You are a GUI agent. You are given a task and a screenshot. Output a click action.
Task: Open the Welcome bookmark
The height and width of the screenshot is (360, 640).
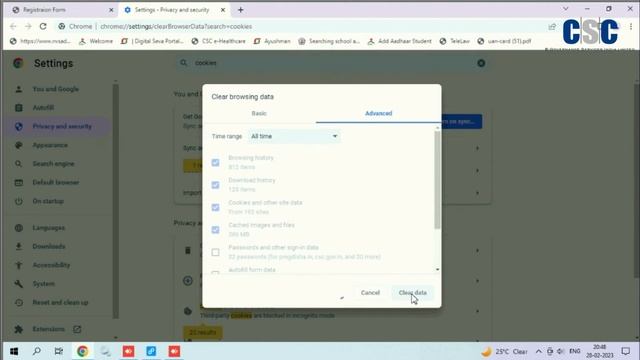(96, 41)
